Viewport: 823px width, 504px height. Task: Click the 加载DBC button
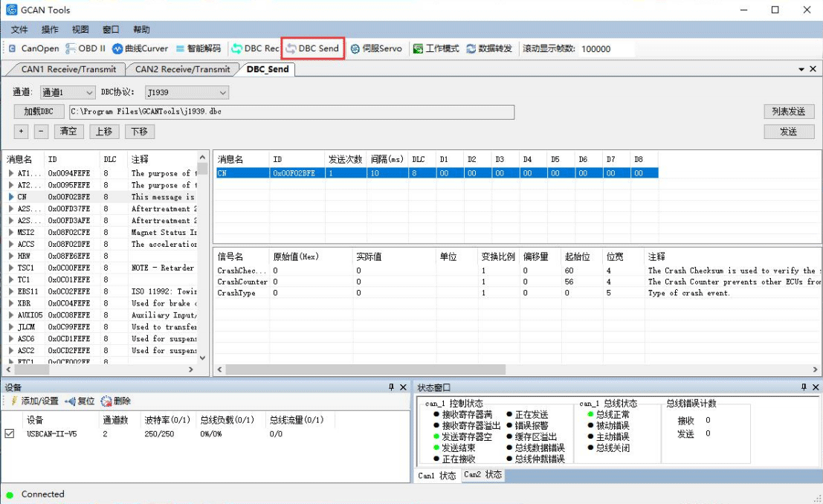pos(39,112)
